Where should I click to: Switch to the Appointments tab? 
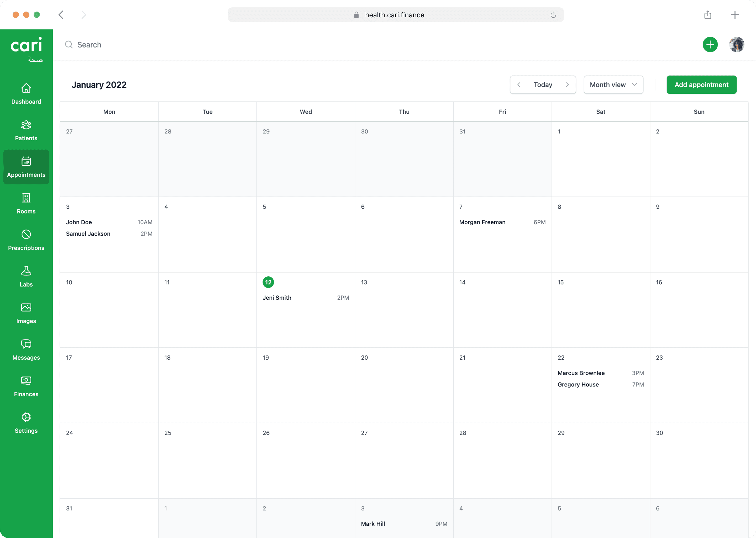26,167
